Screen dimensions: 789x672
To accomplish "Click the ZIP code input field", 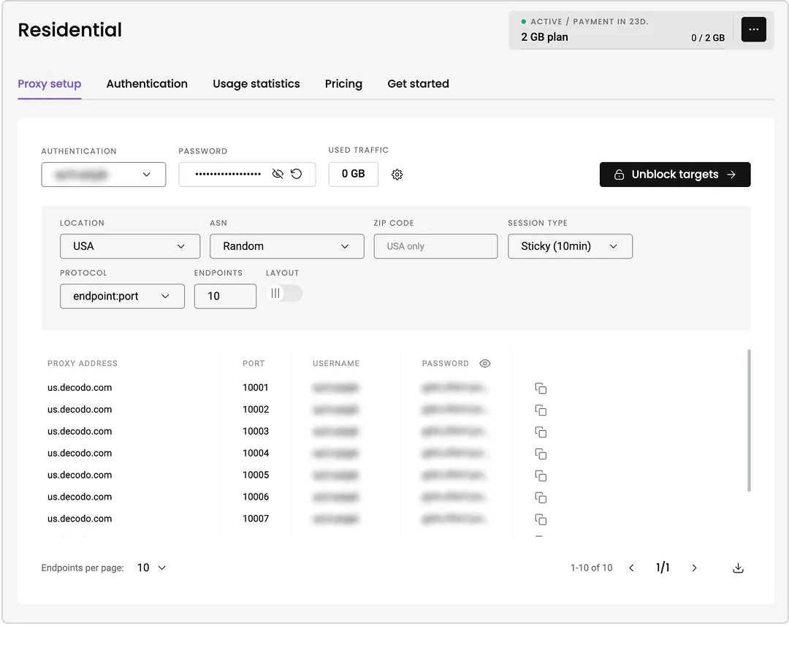I will point(435,246).
